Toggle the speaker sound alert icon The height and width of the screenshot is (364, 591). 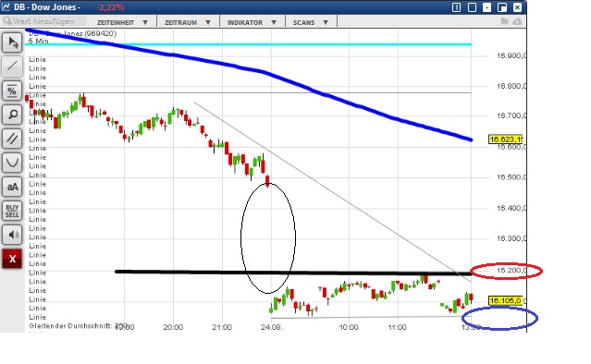(12, 235)
